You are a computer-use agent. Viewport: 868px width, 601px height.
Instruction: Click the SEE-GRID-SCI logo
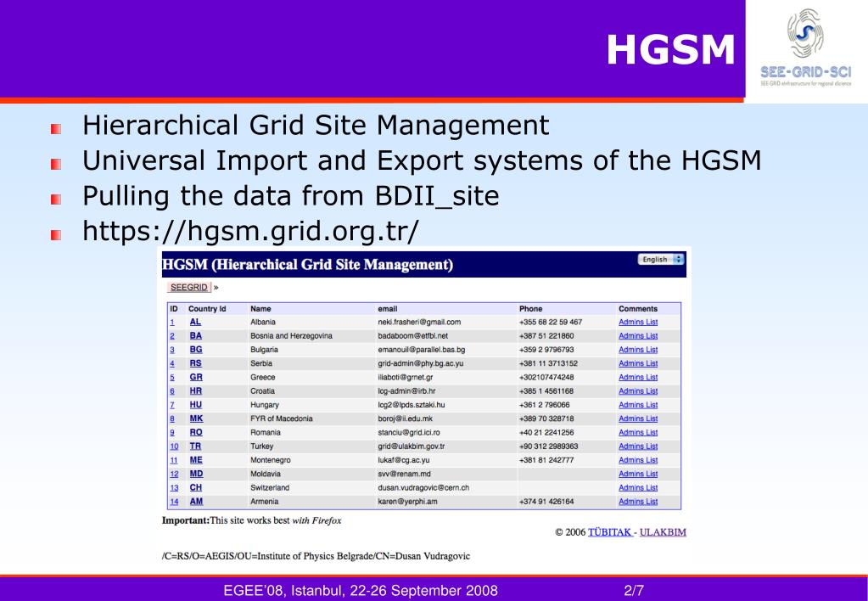(806, 48)
